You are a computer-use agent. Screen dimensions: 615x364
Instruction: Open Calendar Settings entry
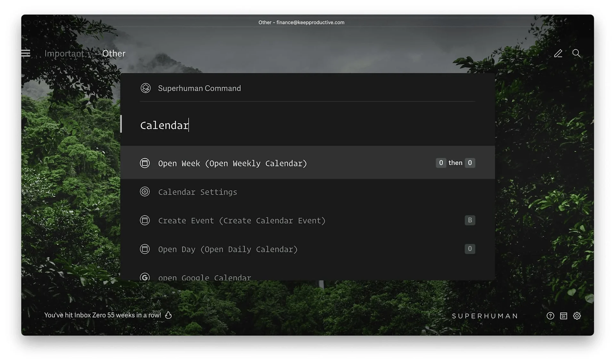[198, 192]
